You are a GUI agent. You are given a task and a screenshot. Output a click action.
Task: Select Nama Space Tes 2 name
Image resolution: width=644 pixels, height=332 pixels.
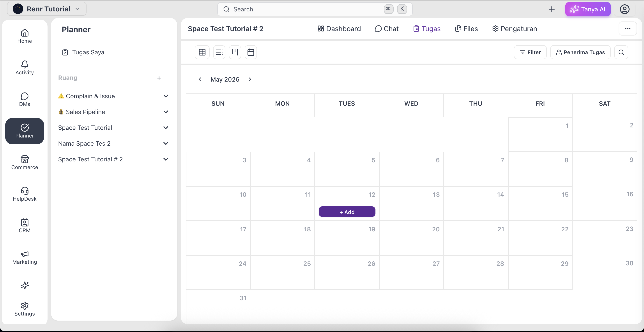point(84,143)
